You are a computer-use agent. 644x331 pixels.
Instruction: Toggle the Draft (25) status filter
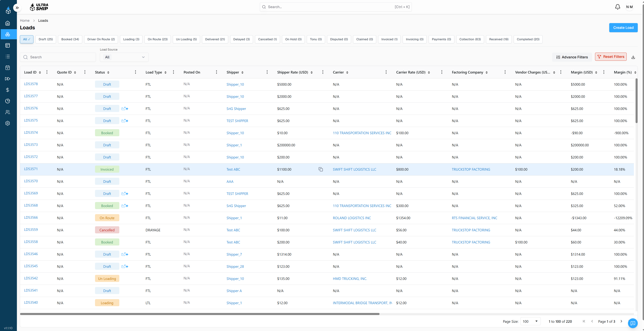tap(46, 39)
